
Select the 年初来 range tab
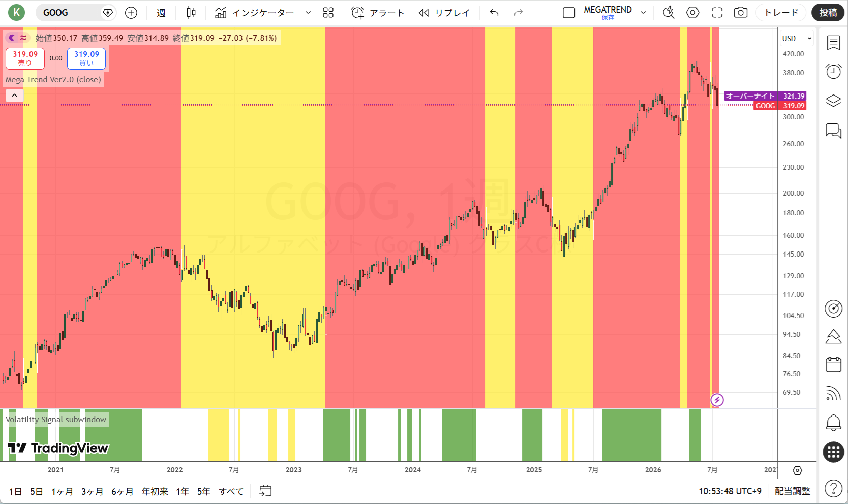(x=155, y=491)
